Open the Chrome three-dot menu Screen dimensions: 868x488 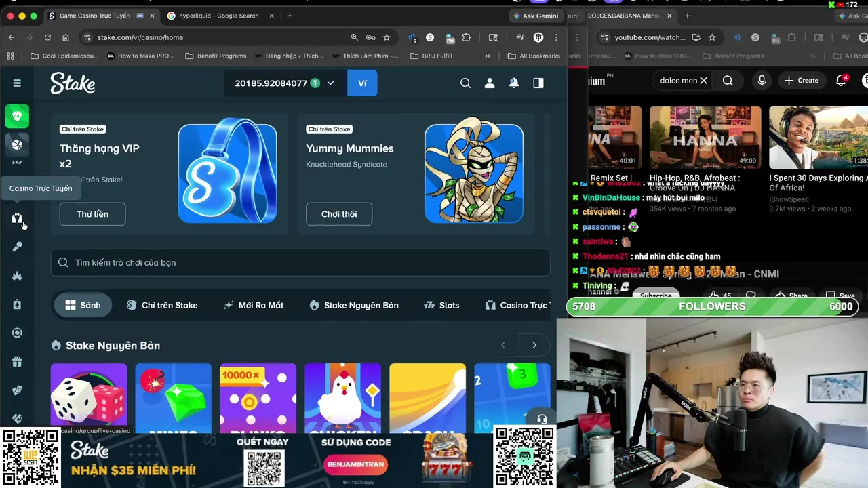point(557,37)
